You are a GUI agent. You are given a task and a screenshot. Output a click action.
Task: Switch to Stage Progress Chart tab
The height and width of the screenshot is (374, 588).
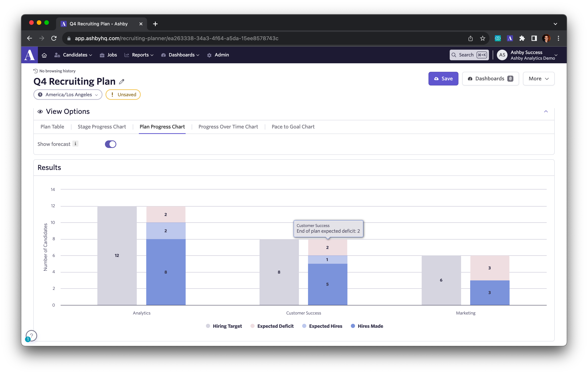[x=102, y=127]
